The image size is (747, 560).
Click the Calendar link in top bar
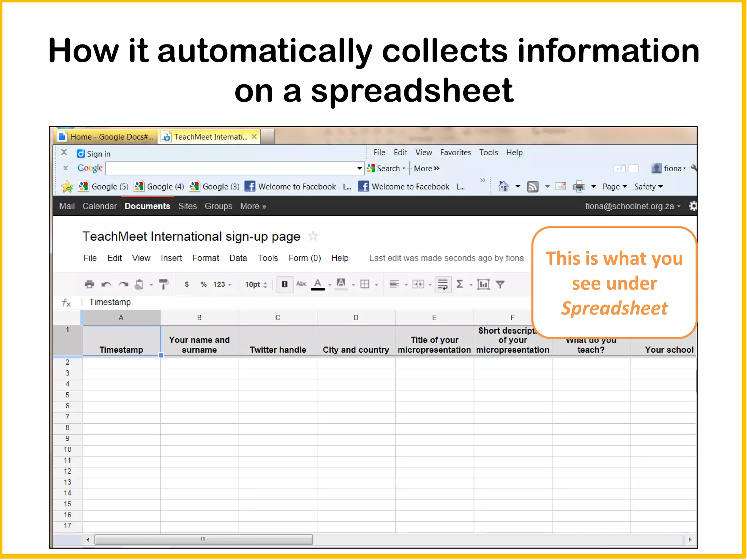tap(100, 206)
